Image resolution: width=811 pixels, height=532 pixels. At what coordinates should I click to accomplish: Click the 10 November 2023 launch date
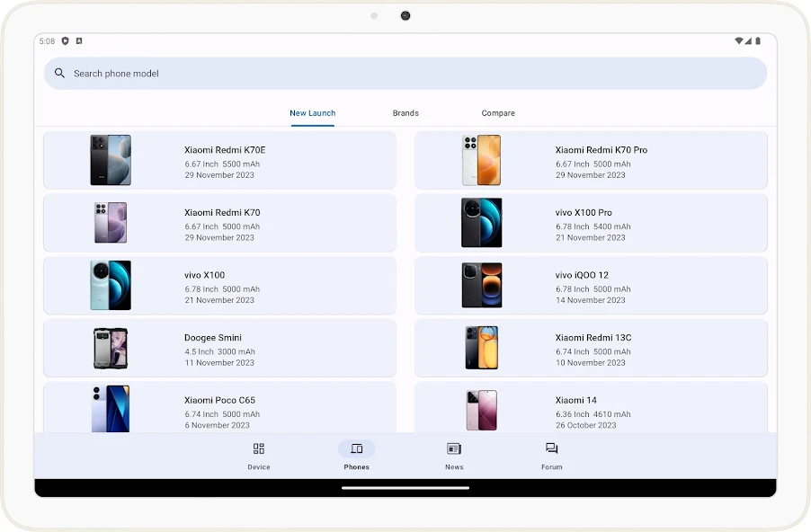pyautogui.click(x=591, y=362)
